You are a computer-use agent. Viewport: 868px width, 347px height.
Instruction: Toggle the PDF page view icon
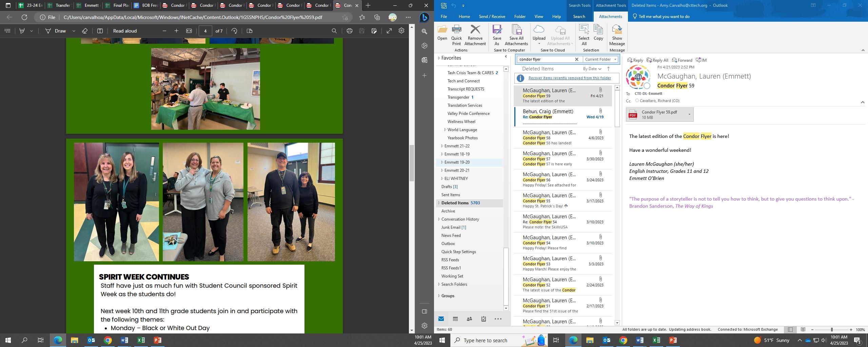click(250, 31)
